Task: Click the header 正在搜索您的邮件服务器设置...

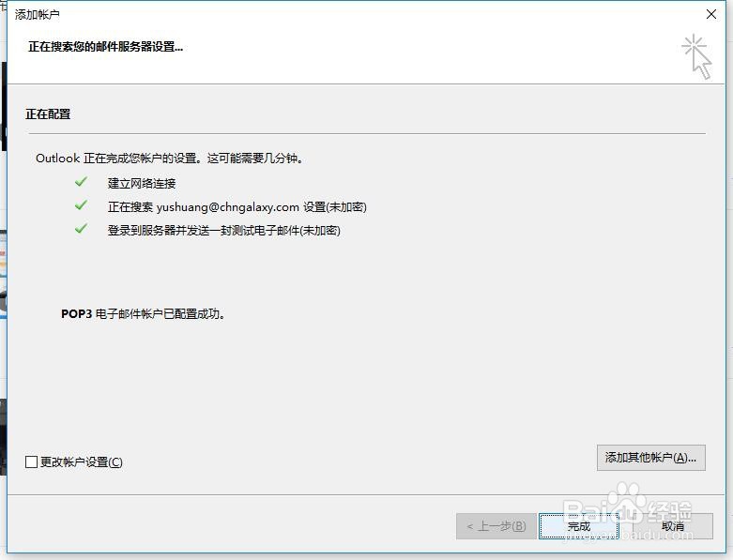Action: tap(106, 46)
